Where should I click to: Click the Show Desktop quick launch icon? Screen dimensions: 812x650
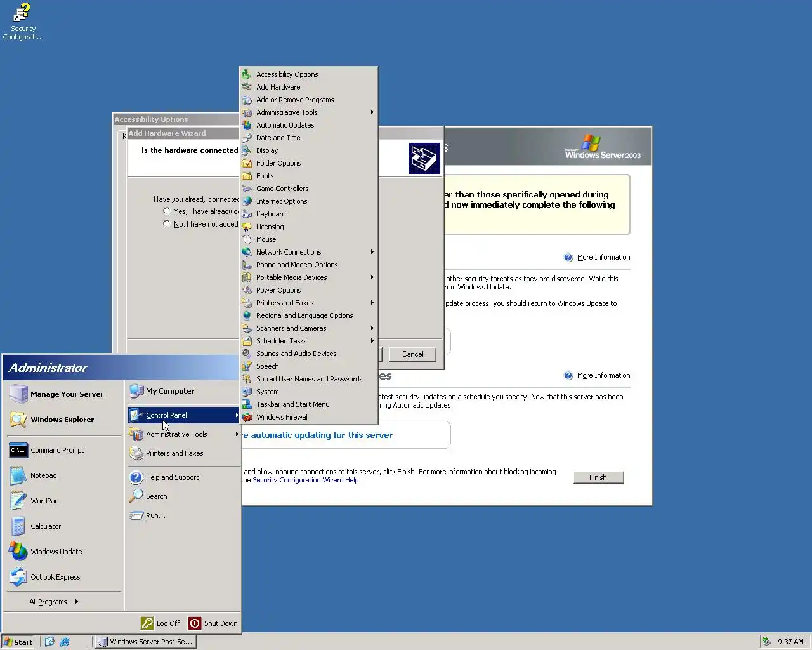pos(49,642)
